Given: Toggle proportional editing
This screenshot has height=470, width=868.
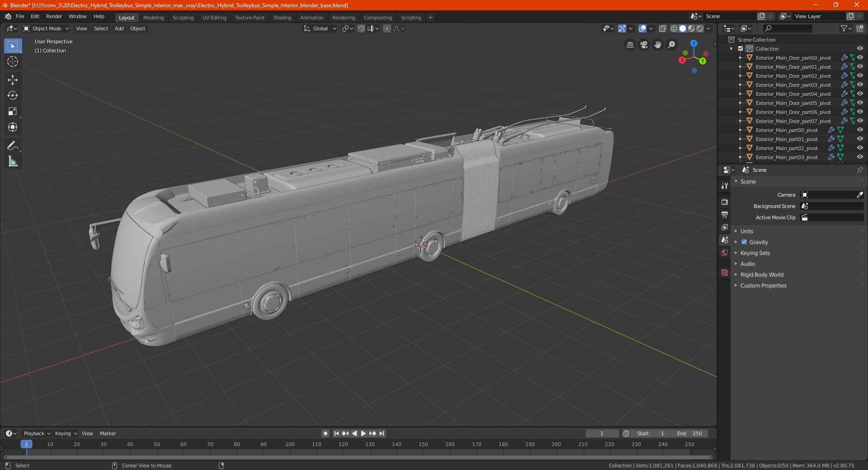Looking at the screenshot, I should tap(387, 28).
